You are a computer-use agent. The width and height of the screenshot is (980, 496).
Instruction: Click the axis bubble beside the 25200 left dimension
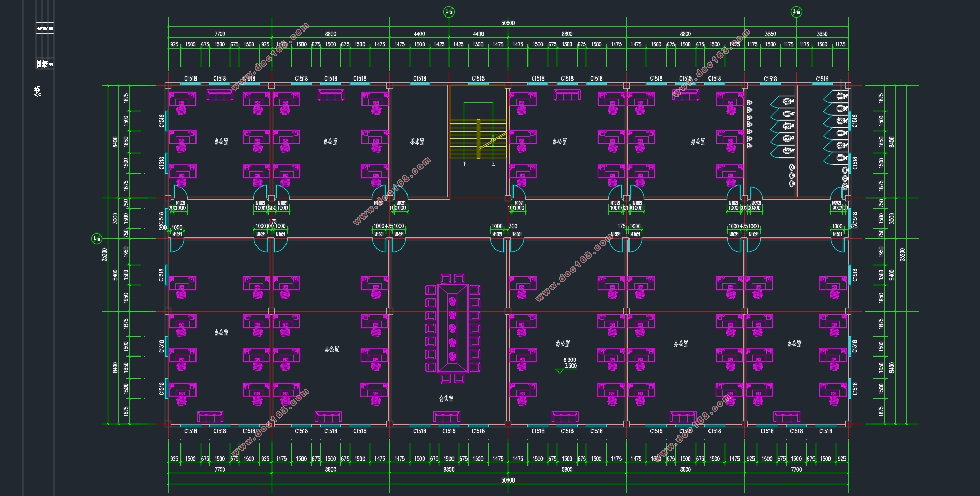tap(97, 238)
